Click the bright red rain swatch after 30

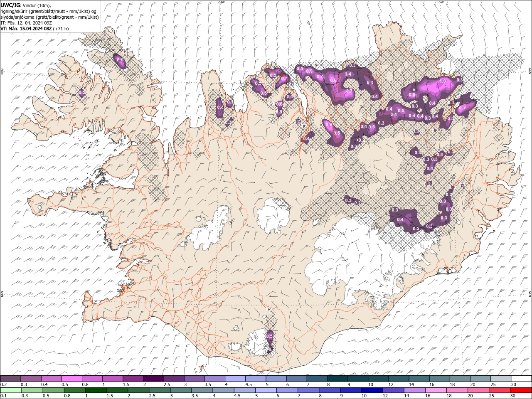pos(521,390)
